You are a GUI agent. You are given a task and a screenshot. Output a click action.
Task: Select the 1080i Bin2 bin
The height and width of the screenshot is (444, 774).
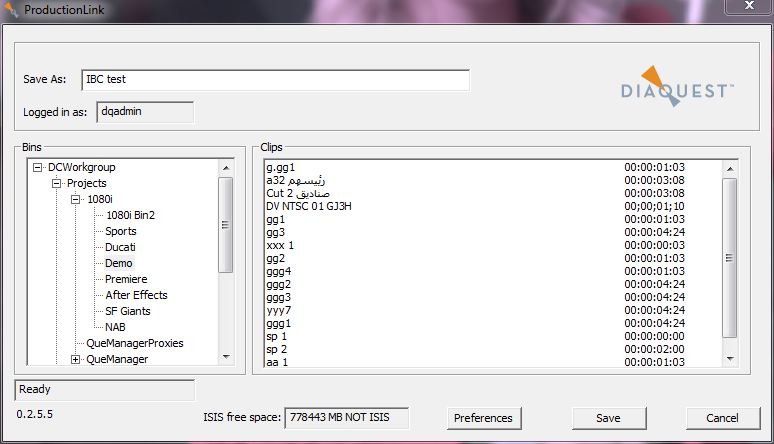coord(130,215)
